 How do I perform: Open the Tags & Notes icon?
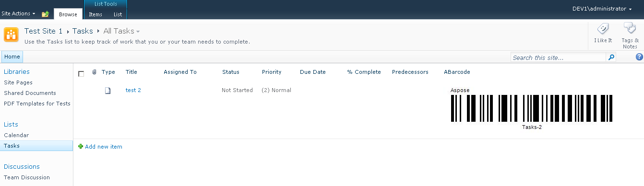coord(630,29)
